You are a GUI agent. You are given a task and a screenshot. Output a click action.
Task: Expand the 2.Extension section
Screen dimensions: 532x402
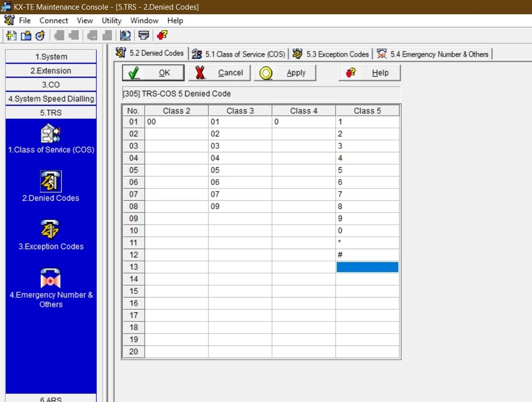pyautogui.click(x=51, y=71)
